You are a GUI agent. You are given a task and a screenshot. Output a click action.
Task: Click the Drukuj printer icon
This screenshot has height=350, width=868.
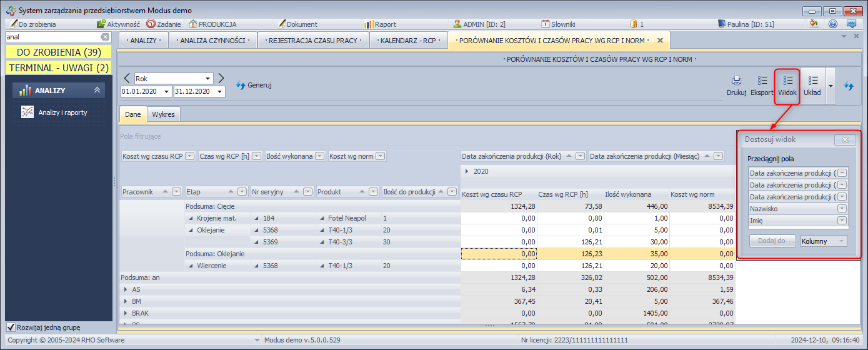(737, 85)
